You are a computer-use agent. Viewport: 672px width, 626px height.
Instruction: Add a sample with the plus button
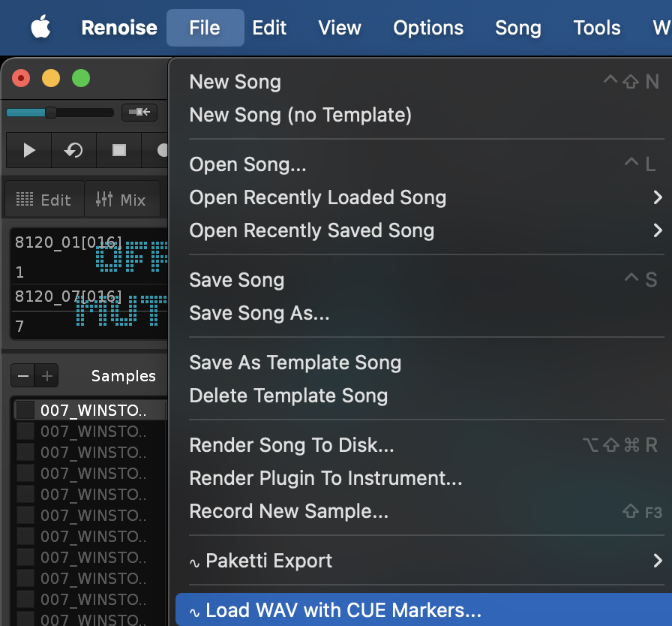(46, 375)
